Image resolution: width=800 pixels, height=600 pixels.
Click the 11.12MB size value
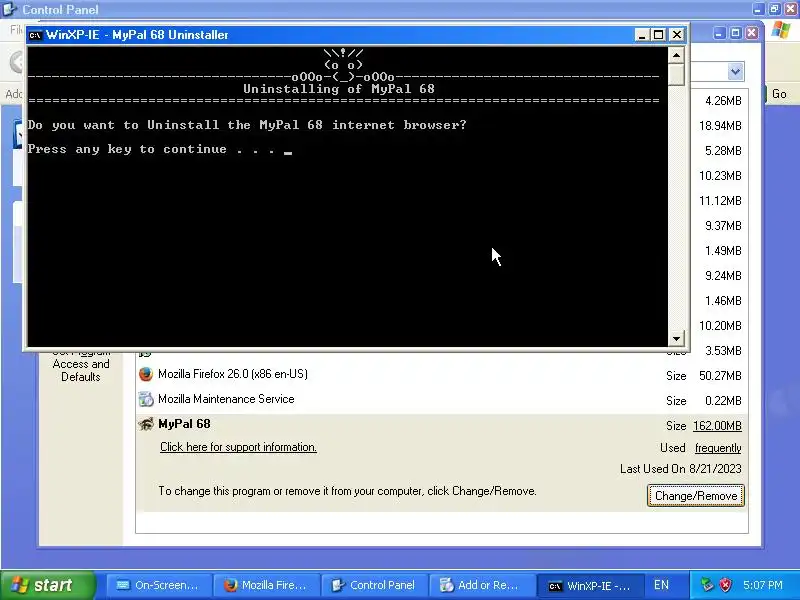click(720, 201)
